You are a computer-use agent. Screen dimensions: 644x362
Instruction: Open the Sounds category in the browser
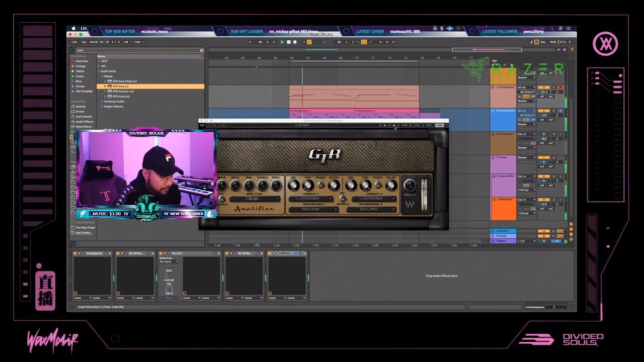[x=80, y=106]
